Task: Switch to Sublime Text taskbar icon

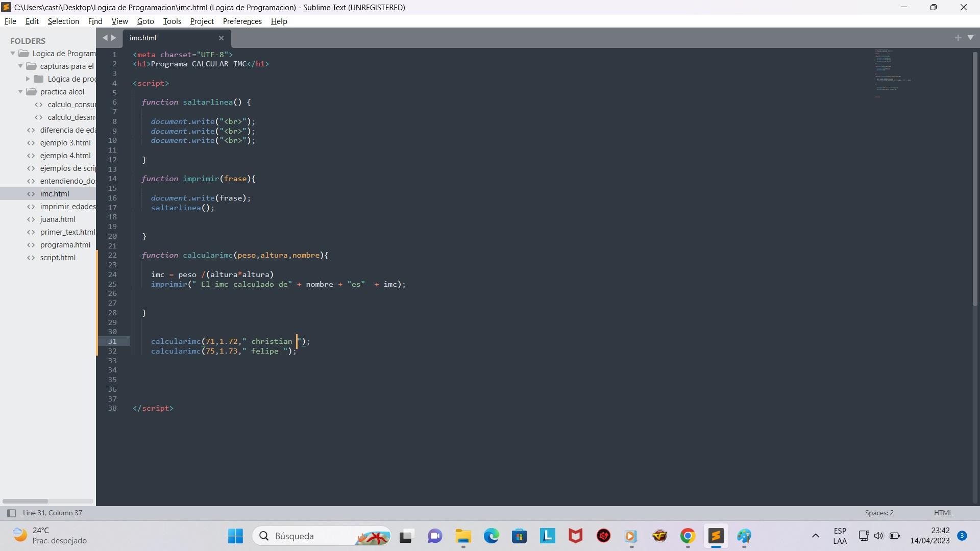Action: (716, 536)
